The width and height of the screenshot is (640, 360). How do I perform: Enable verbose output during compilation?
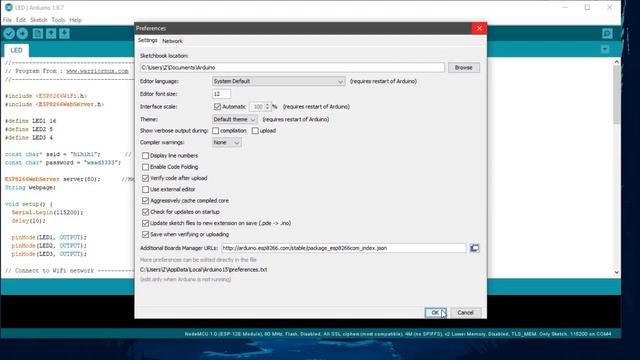coord(216,131)
